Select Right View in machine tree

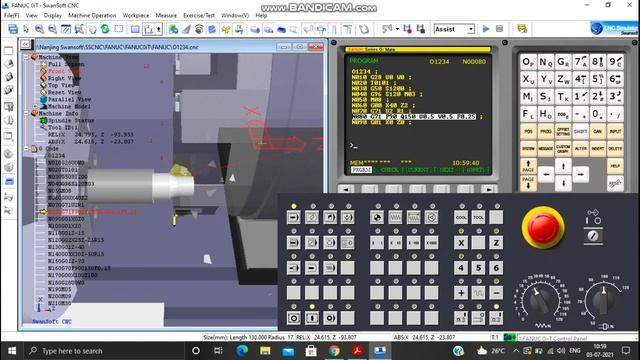(64, 78)
